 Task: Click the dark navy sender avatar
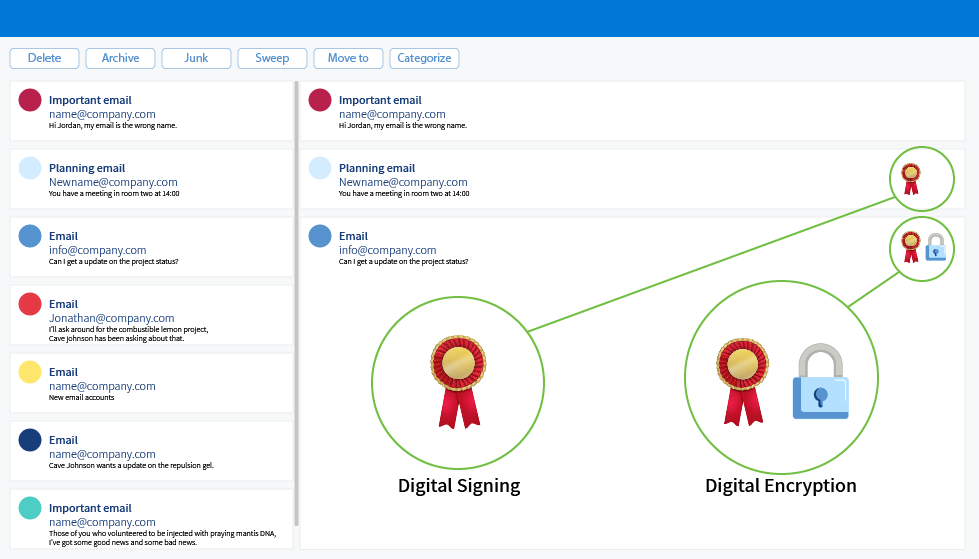pyautogui.click(x=30, y=440)
